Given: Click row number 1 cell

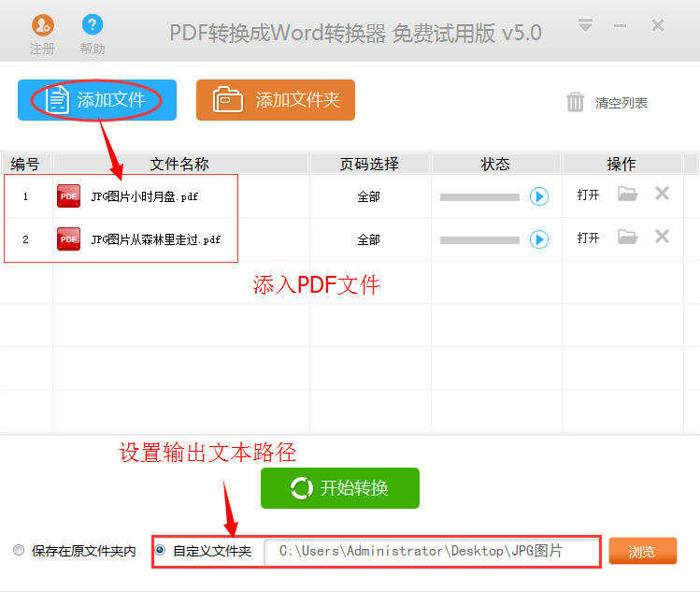Looking at the screenshot, I should pyautogui.click(x=26, y=196).
